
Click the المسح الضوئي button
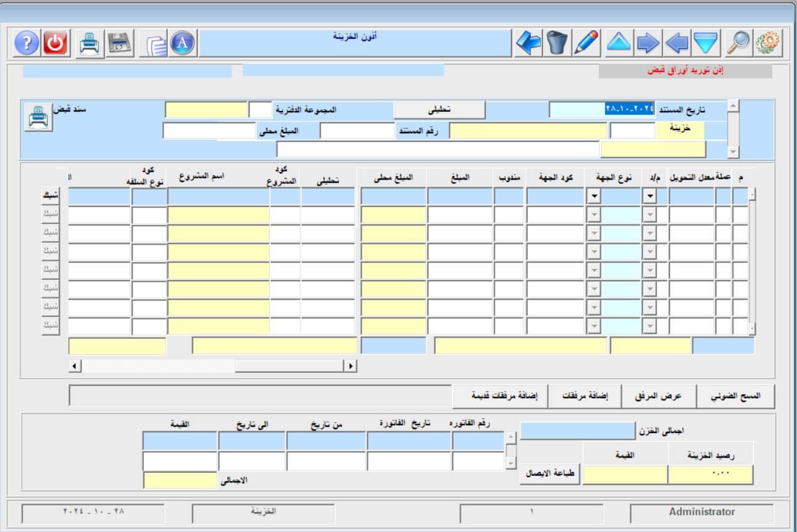tap(736, 396)
